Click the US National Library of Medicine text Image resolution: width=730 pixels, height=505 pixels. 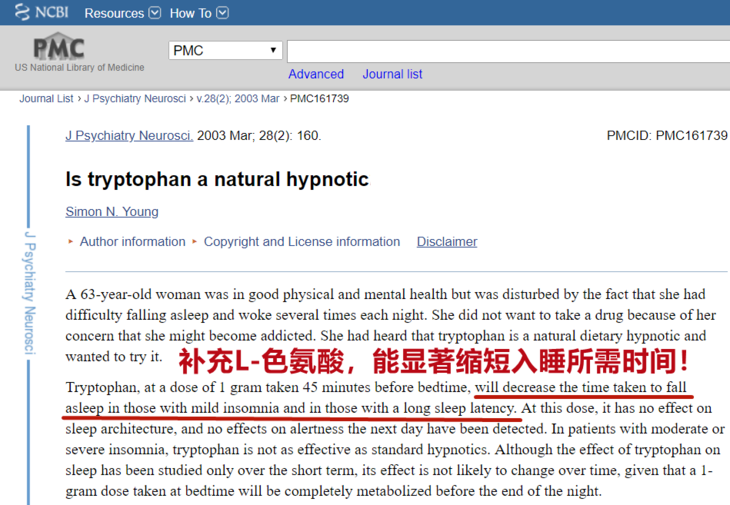(x=79, y=68)
